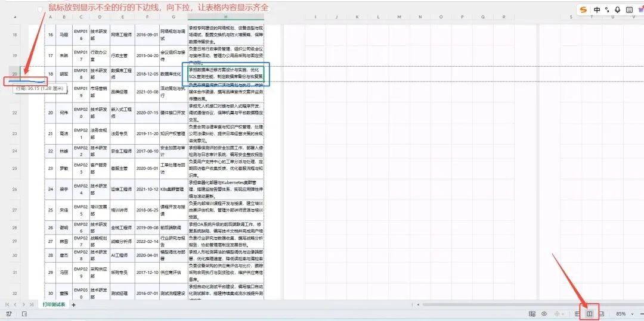Viewport: 644px width, 321px height.
Task: Select column A header
Action: [50, 17]
